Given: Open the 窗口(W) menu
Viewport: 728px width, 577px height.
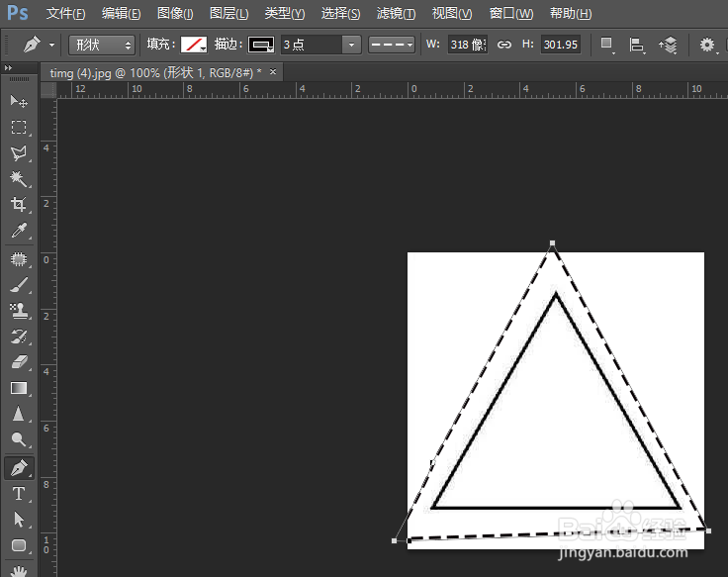Looking at the screenshot, I should (511, 14).
